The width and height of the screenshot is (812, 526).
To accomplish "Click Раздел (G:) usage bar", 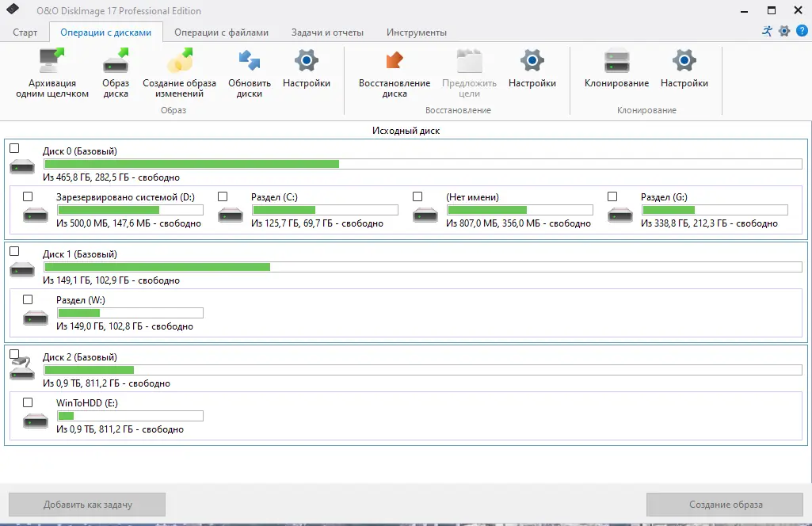I will pyautogui.click(x=715, y=210).
